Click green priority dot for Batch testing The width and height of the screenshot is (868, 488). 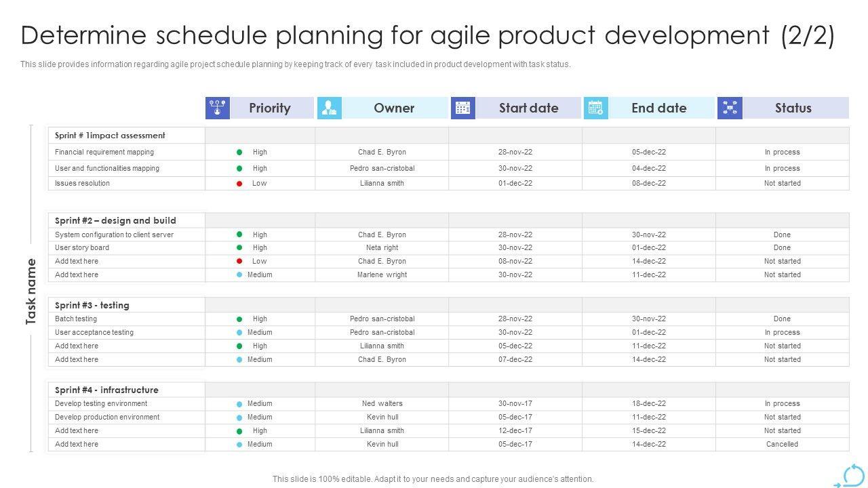coord(239,319)
